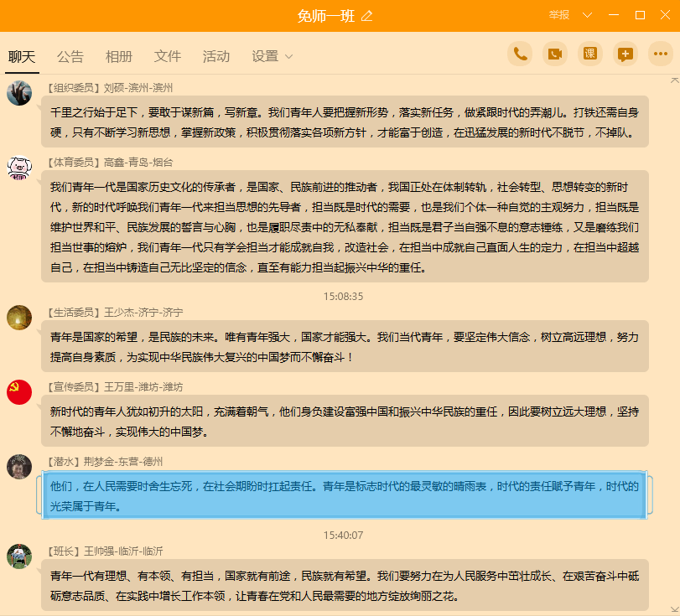Switch to the 公告 tab

coord(70,56)
